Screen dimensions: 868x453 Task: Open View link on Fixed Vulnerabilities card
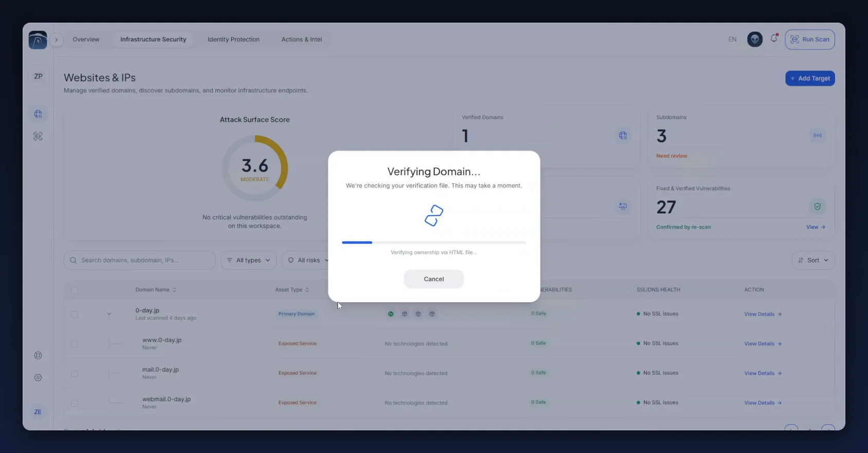click(816, 227)
